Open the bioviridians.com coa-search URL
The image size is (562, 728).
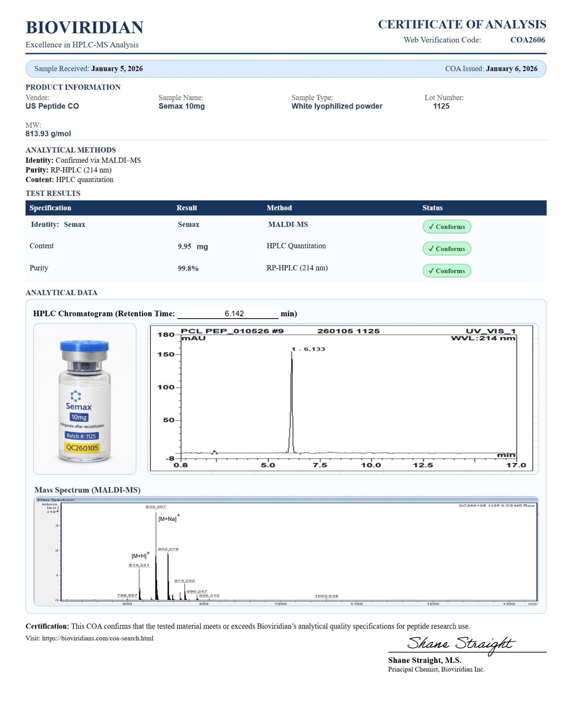pos(98,638)
